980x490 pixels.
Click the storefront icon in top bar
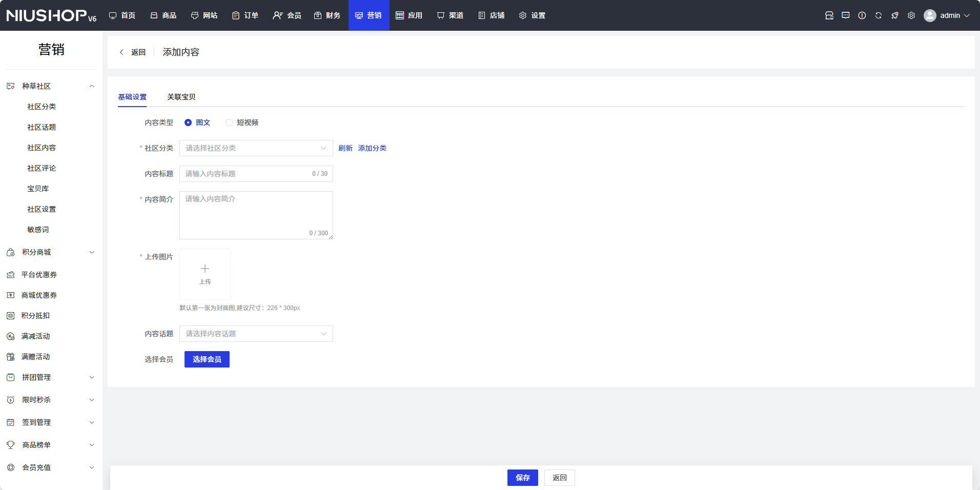coord(829,15)
